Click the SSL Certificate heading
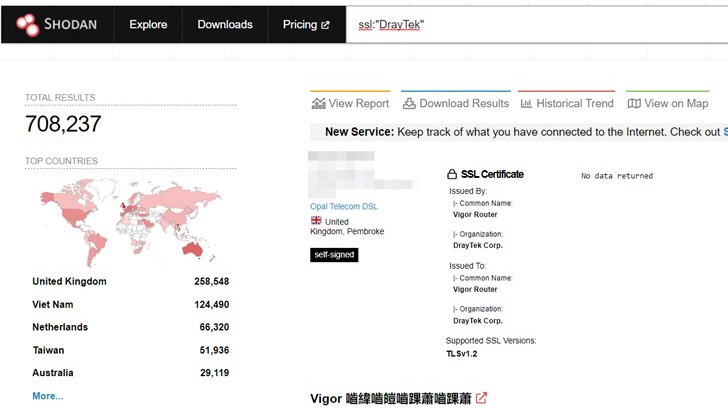Image resolution: width=728 pixels, height=409 pixels. 492,174
